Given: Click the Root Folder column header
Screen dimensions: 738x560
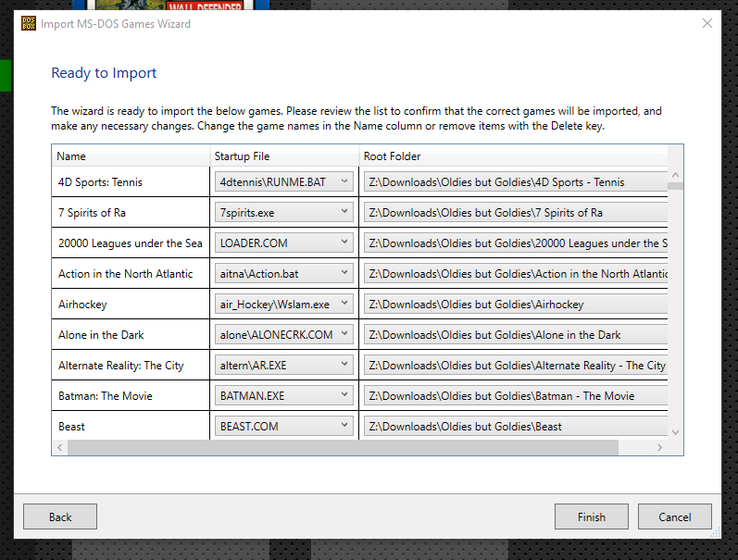Looking at the screenshot, I should pos(513,156).
